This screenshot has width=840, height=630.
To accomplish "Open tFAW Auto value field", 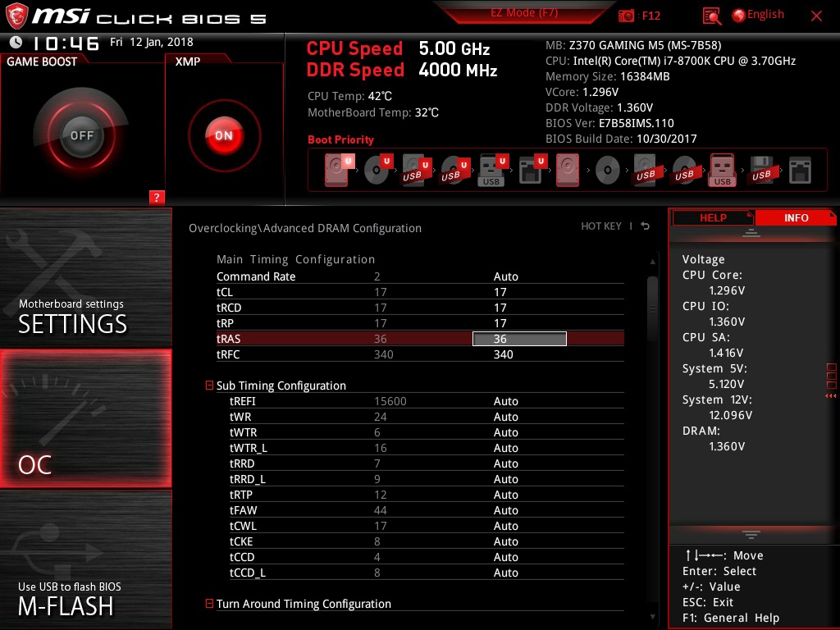I will pyautogui.click(x=505, y=510).
